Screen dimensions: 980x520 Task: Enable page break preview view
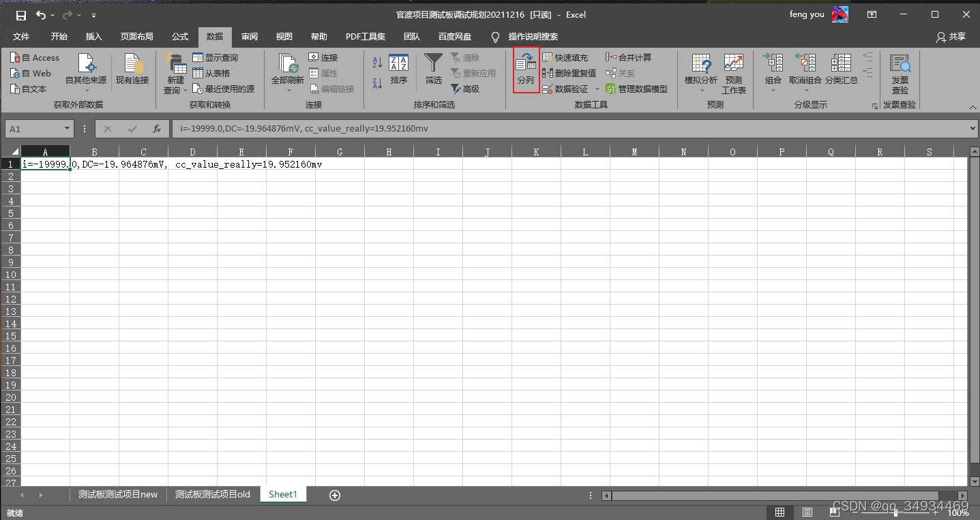tap(834, 512)
